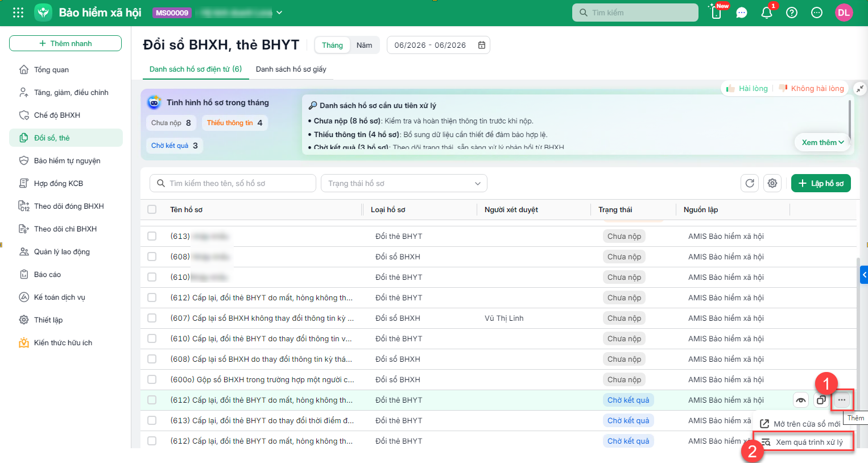Filter by Chưa nộp 8 chip

(x=171, y=123)
